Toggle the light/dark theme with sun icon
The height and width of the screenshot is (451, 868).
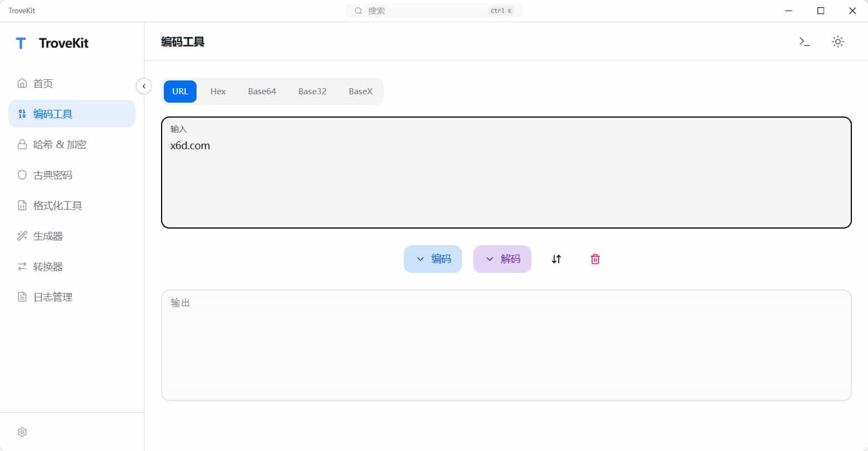coord(837,41)
